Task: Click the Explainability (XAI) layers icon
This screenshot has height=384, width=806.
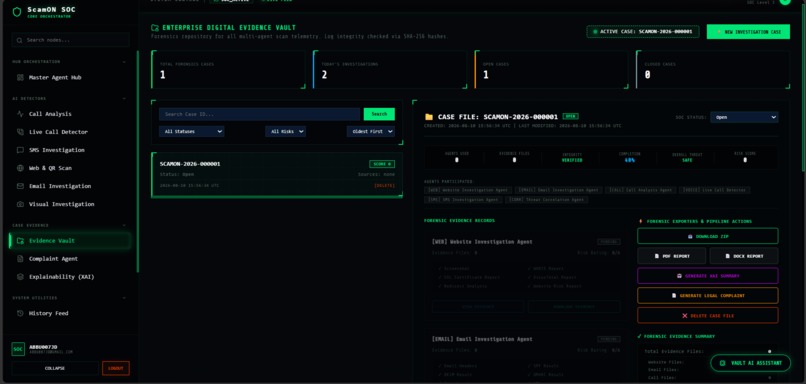Action: click(x=20, y=277)
